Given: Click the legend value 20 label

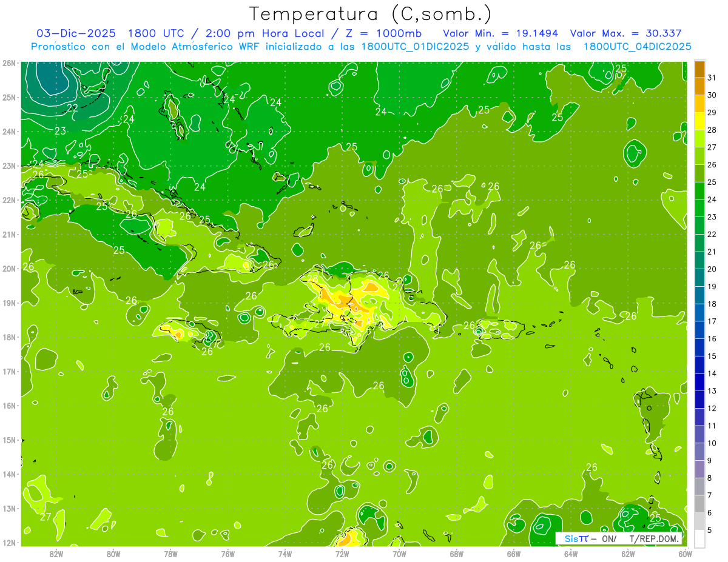Looking at the screenshot, I should 712,269.
